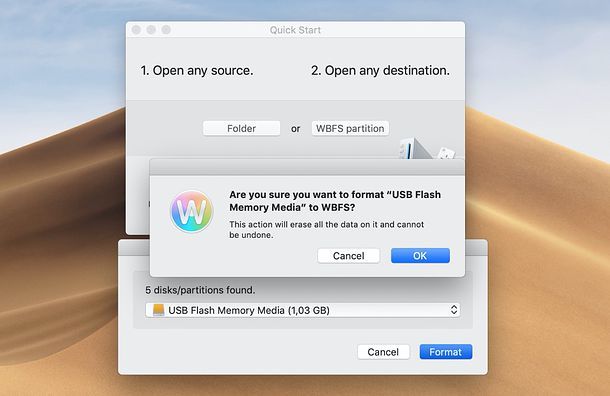This screenshot has width=610, height=396.
Task: Choose the WBFS partition option
Action: (x=350, y=128)
